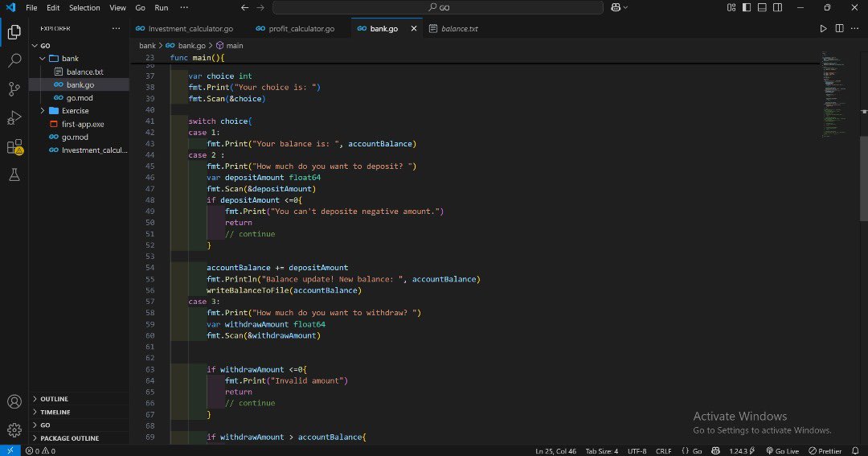
Task: Close the bank.go tab
Action: pos(414,28)
